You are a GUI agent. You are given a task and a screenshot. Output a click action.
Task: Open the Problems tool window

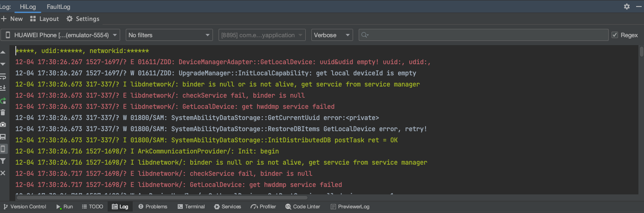pyautogui.click(x=152, y=206)
